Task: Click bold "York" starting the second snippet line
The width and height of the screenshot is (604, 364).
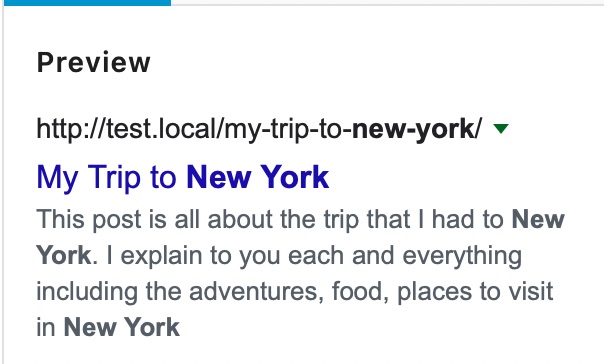Action: coord(64,256)
